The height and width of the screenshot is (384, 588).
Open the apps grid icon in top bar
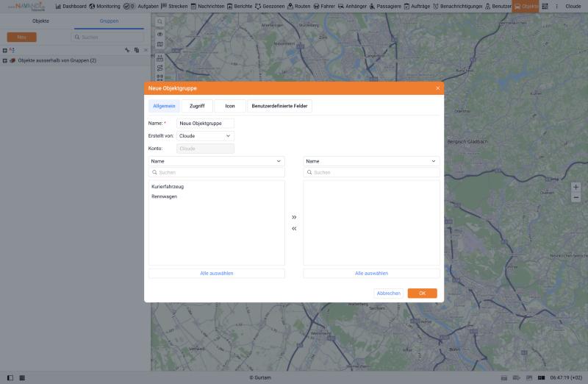pos(545,7)
